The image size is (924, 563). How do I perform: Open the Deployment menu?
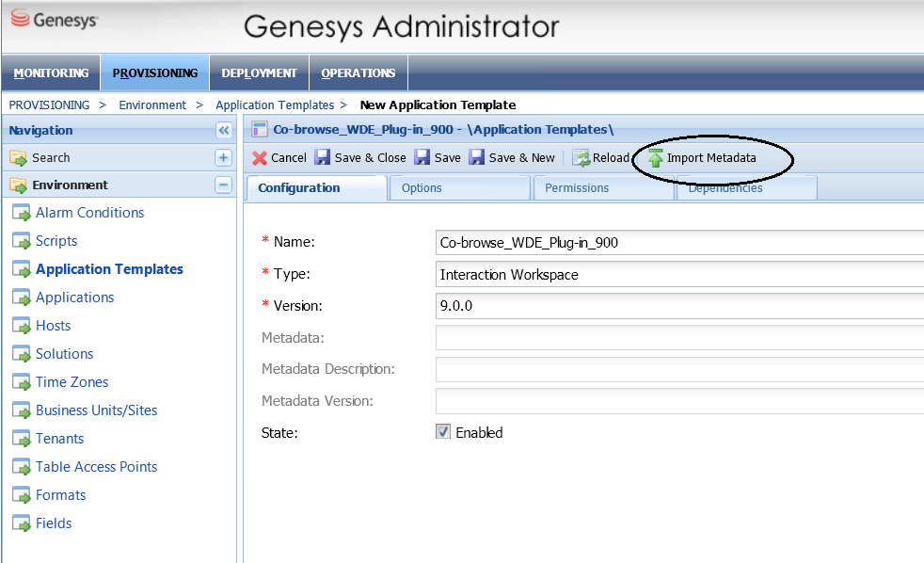(259, 72)
